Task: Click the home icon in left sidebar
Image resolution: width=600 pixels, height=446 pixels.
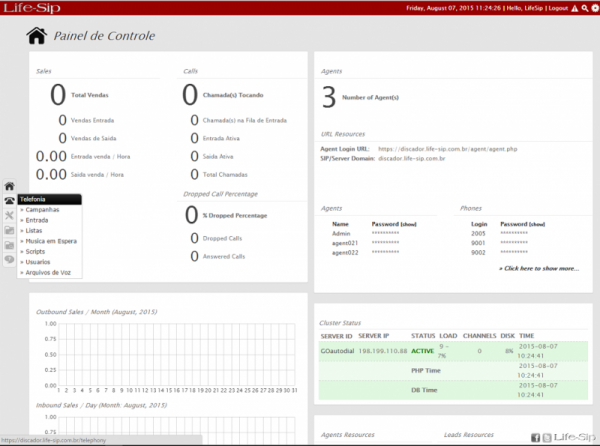Action: 10,186
